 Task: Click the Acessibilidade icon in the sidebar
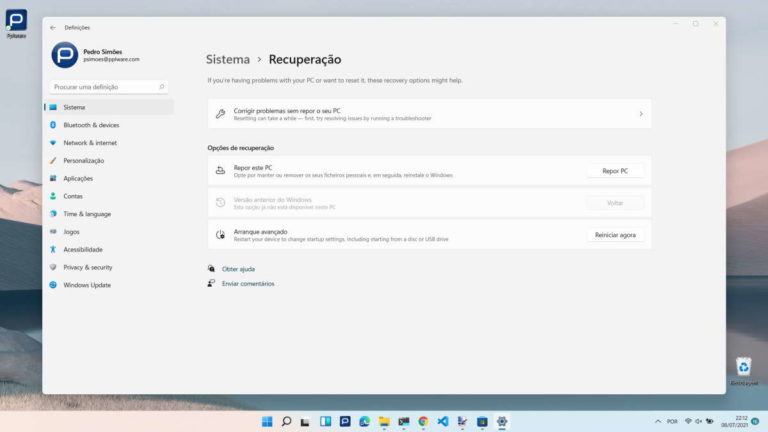[x=53, y=249]
